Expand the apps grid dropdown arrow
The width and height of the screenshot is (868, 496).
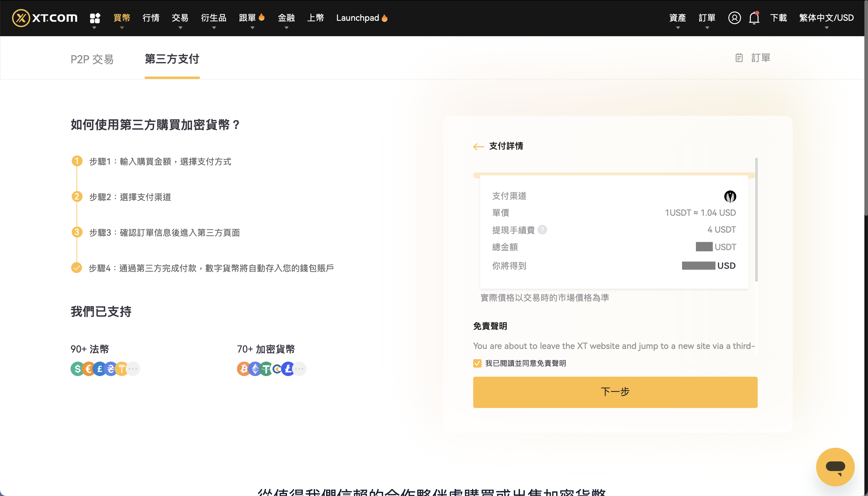pyautogui.click(x=94, y=28)
